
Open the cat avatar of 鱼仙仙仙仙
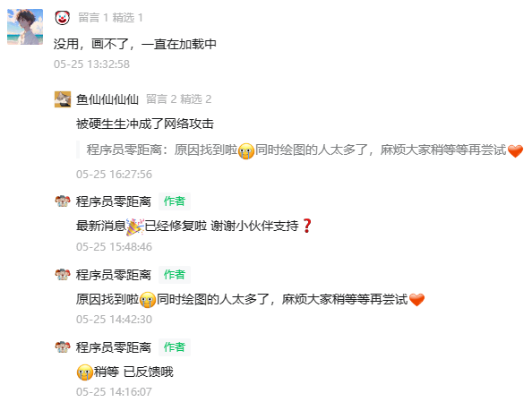63,99
